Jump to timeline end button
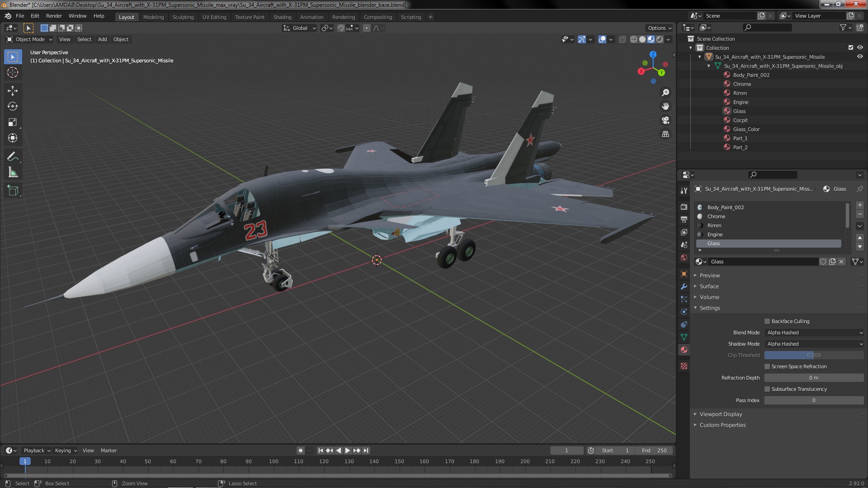Image resolution: width=868 pixels, height=488 pixels. coord(366,450)
